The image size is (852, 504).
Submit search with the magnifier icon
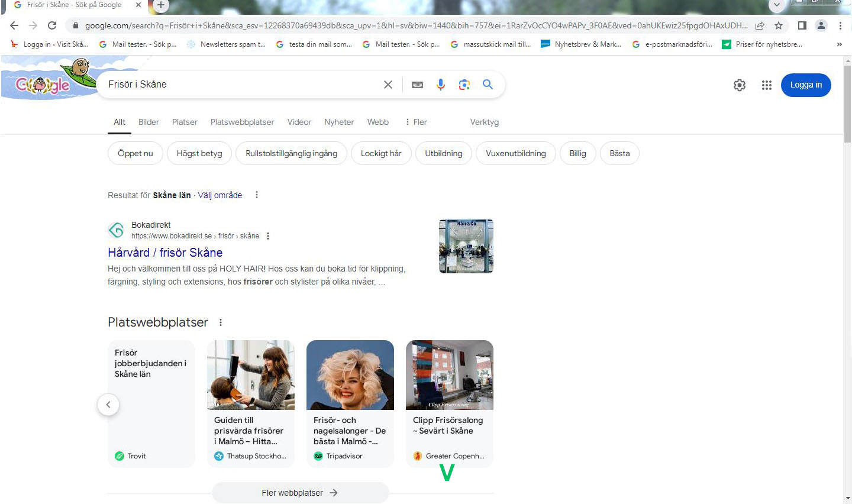pyautogui.click(x=488, y=85)
